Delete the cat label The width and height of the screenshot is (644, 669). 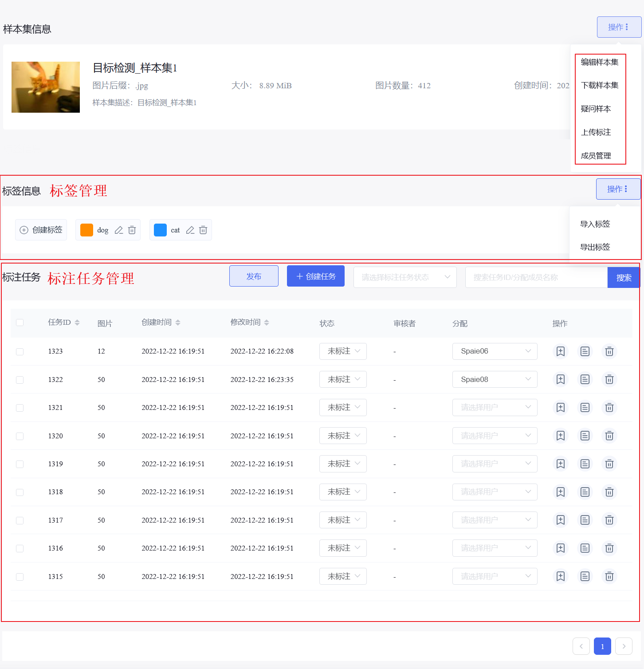(x=203, y=230)
